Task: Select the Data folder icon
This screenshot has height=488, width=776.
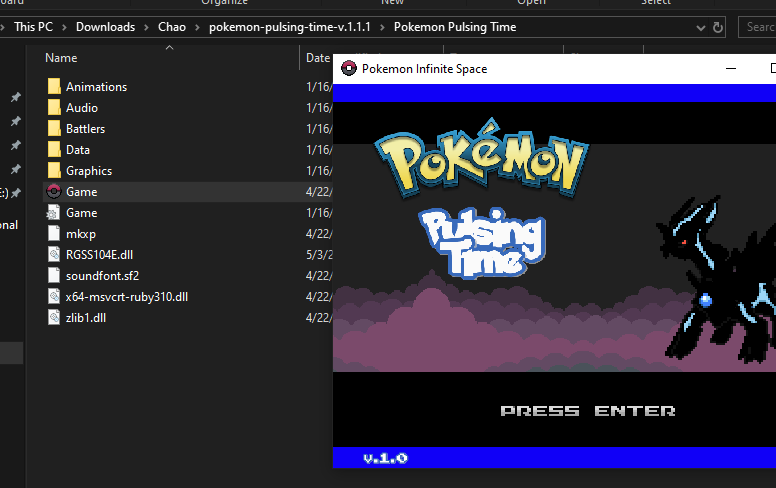Action: [x=54, y=149]
